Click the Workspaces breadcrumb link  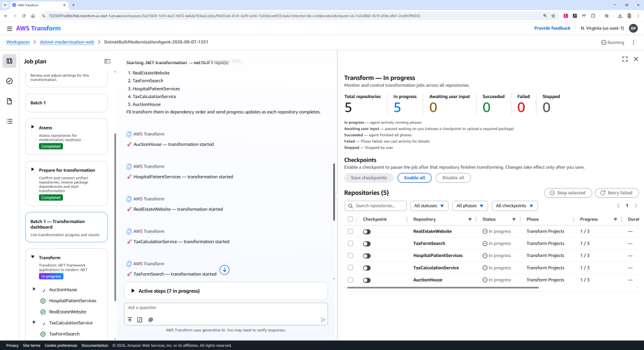[18, 42]
